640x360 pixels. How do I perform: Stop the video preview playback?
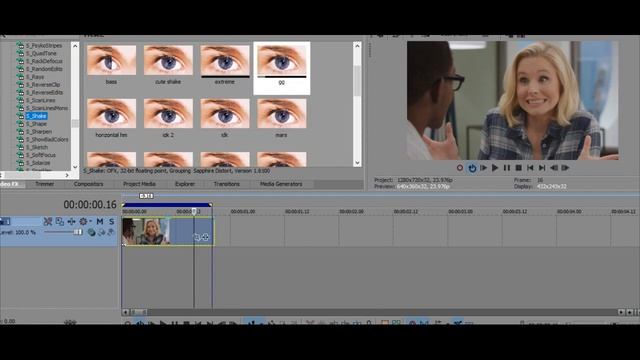point(518,168)
